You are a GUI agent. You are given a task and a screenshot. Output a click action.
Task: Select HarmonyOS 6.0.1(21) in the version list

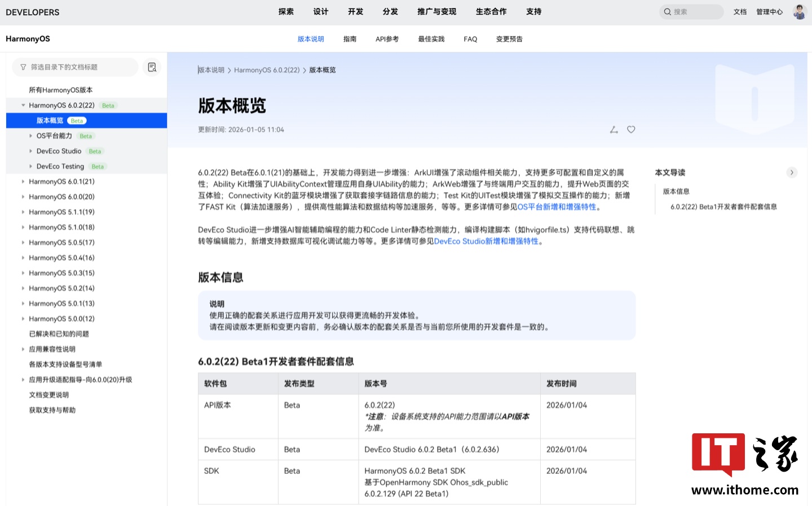click(x=61, y=181)
